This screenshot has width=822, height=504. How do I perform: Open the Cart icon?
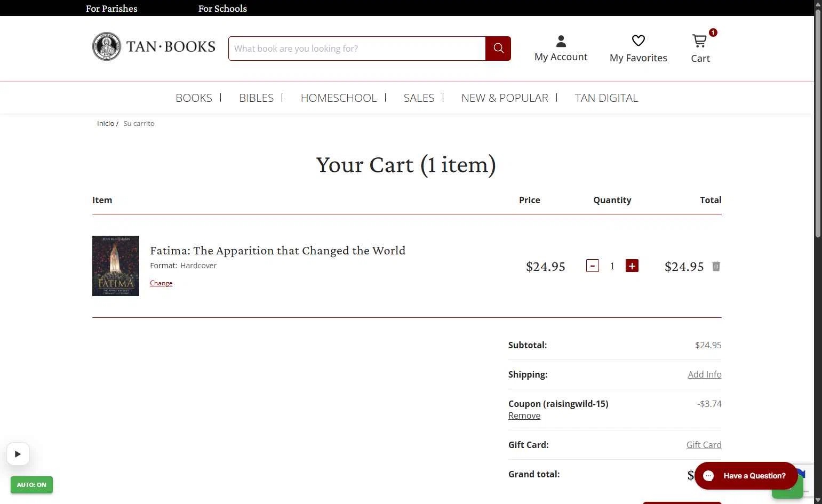tap(699, 41)
